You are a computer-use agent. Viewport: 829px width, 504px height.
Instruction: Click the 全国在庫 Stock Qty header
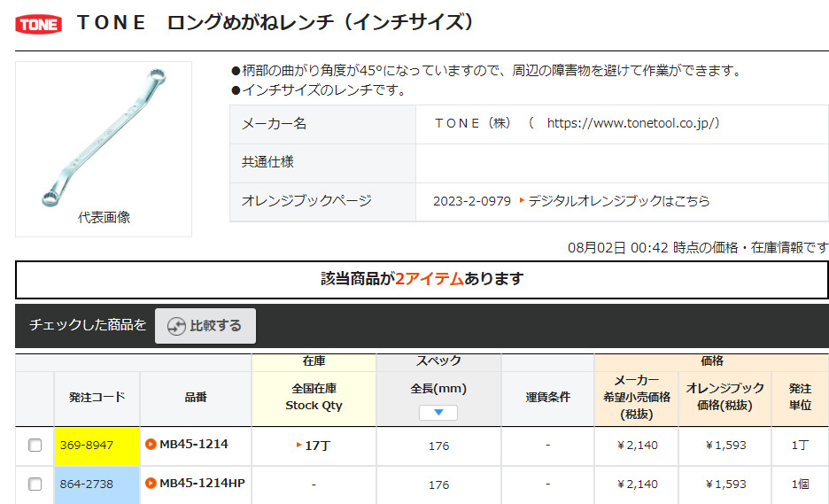tap(314, 398)
